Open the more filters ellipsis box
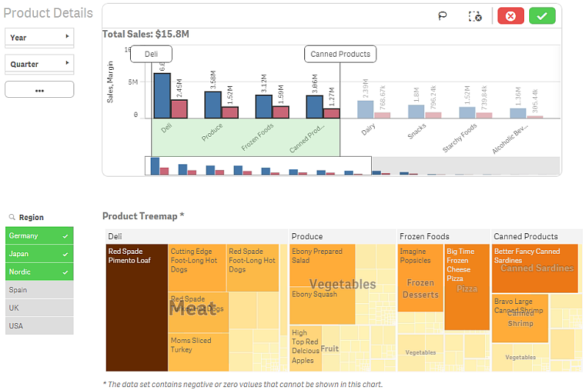Screen dimensions: 588x390 [39, 90]
